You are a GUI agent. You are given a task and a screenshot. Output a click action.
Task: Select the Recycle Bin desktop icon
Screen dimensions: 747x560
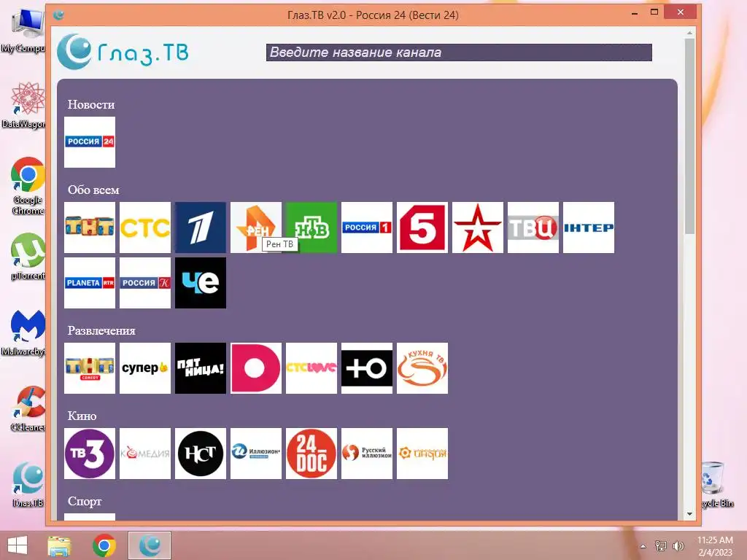coord(716,485)
